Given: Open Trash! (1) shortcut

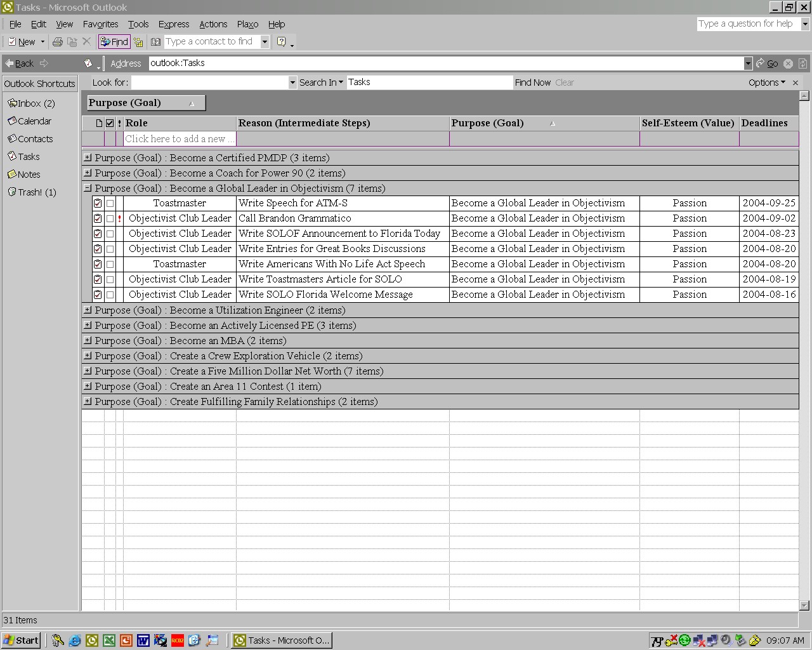Looking at the screenshot, I should (32, 192).
